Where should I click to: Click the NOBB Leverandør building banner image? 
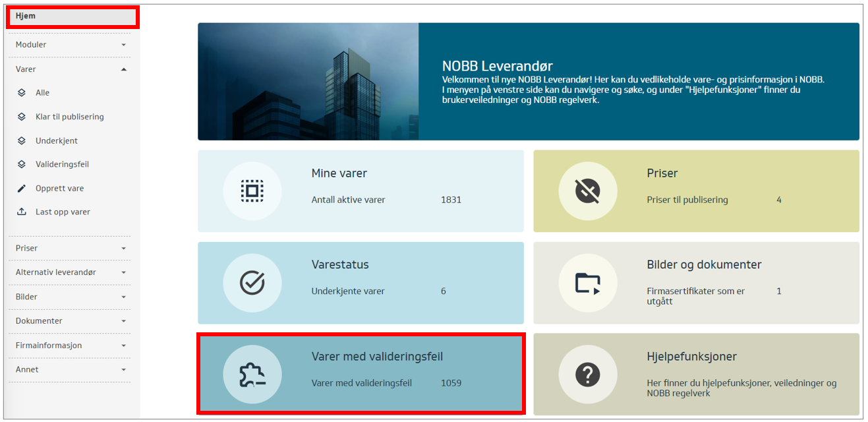(308, 82)
